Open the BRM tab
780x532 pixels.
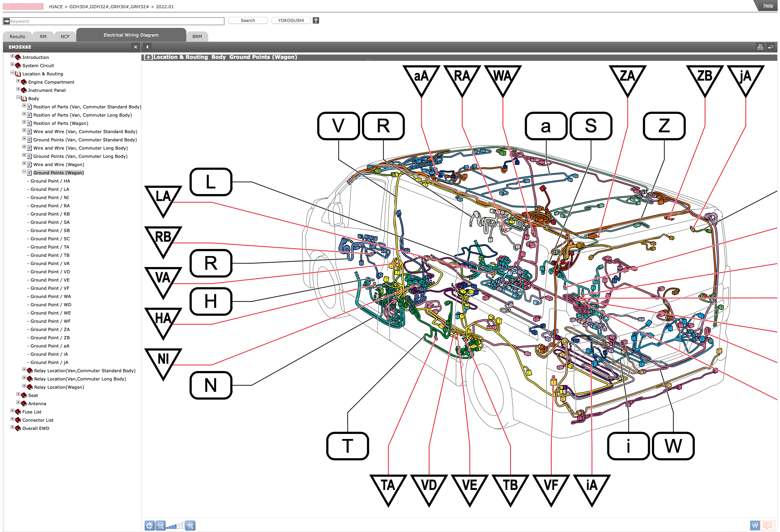point(197,37)
